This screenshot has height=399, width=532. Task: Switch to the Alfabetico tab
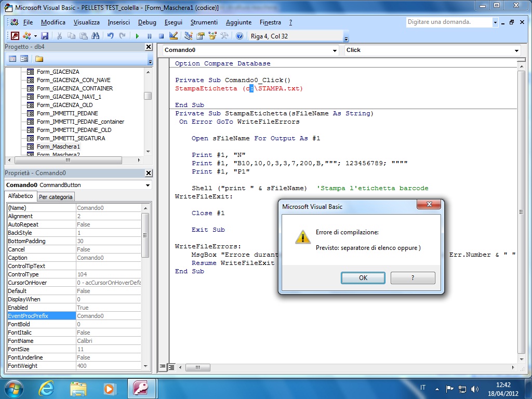click(20, 196)
